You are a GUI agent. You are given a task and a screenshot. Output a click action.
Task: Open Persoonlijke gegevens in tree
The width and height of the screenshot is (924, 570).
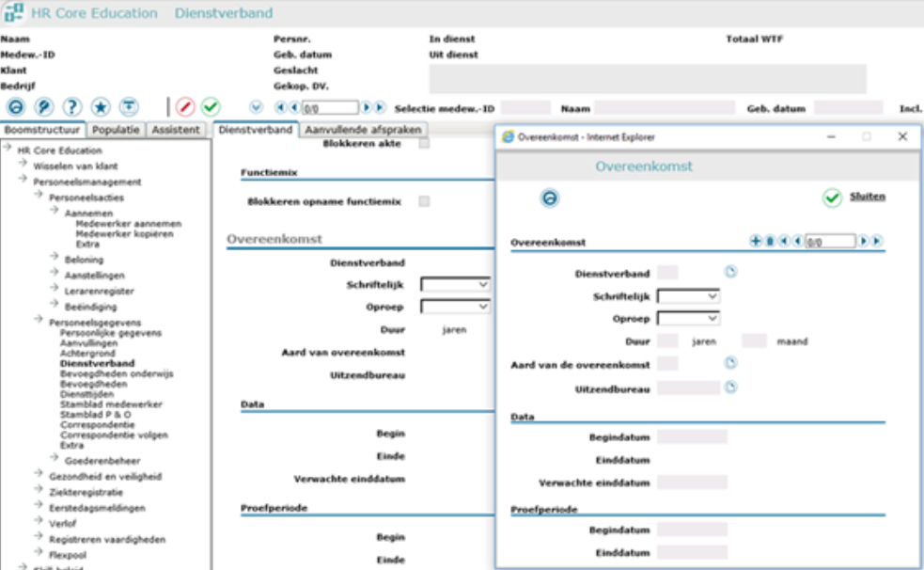coord(111,332)
